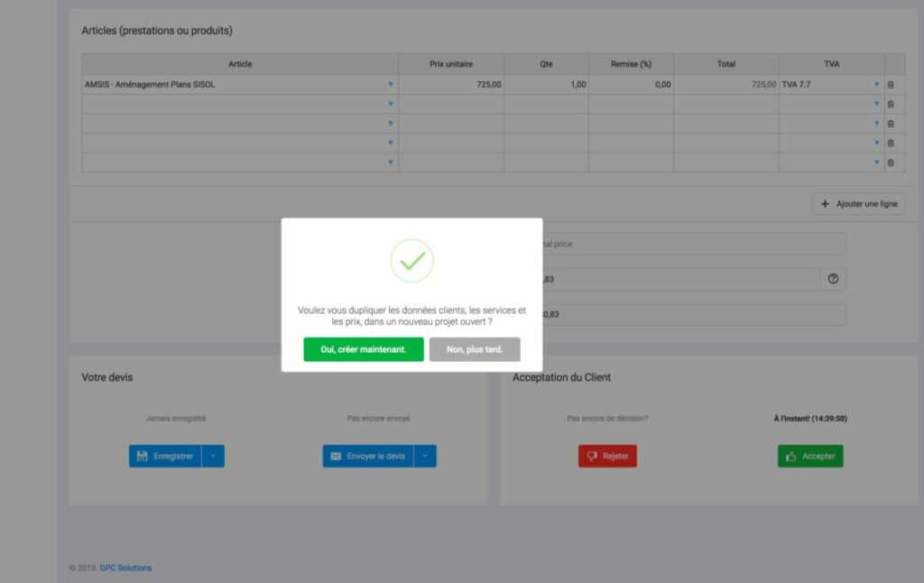Delete the AMSIS article row with trash icon

891,85
